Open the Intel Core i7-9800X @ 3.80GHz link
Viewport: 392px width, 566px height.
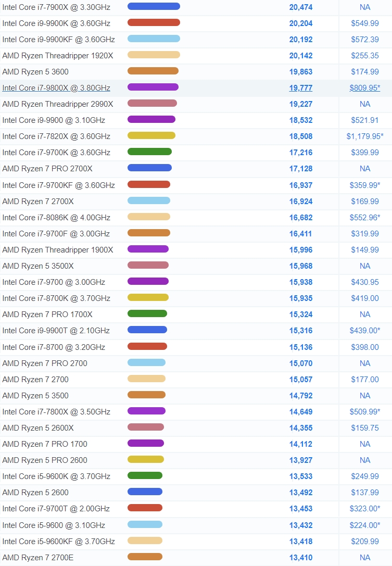point(56,87)
